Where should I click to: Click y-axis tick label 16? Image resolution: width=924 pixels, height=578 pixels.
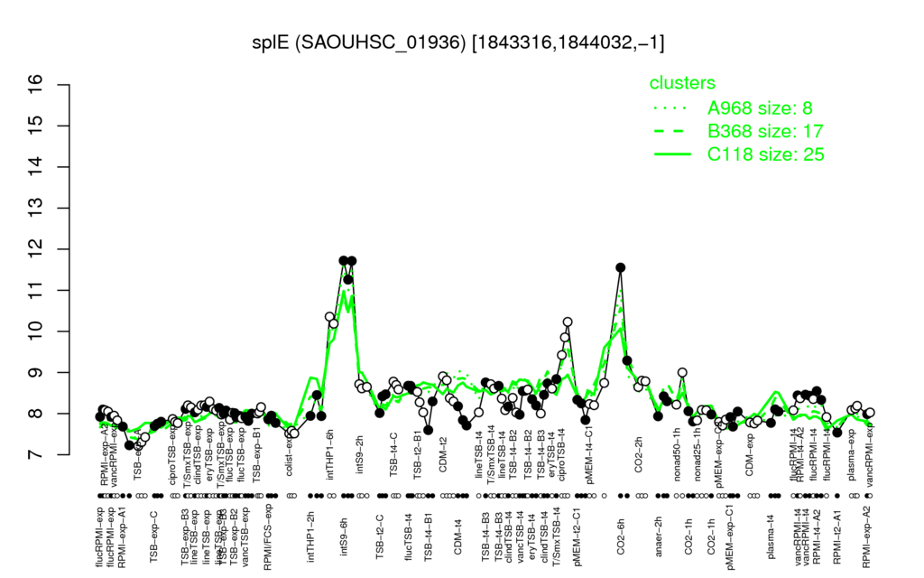pos(36,85)
